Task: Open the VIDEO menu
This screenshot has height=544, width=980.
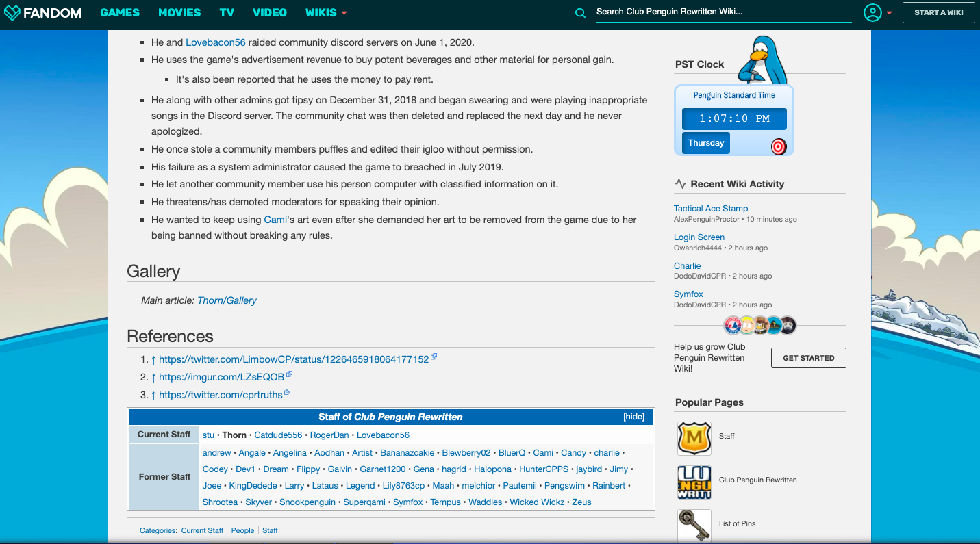Action: point(270,12)
